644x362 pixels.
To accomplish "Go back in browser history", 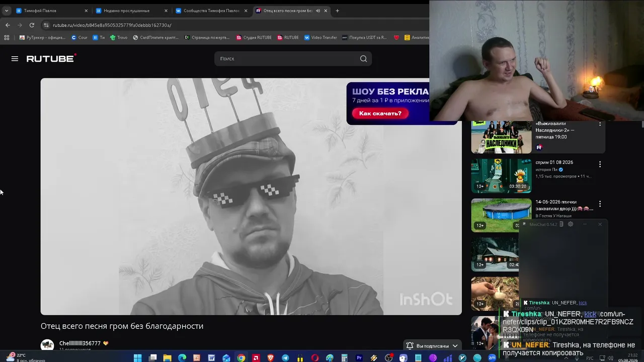I will [8, 25].
